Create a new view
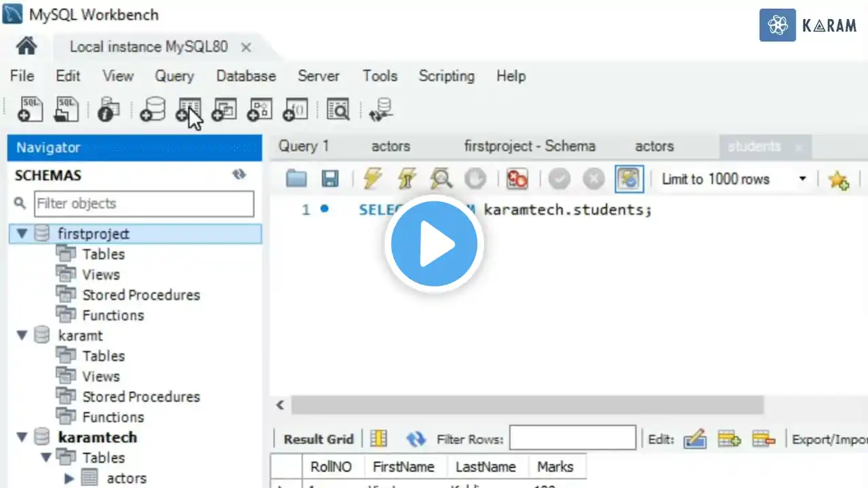 224,109
